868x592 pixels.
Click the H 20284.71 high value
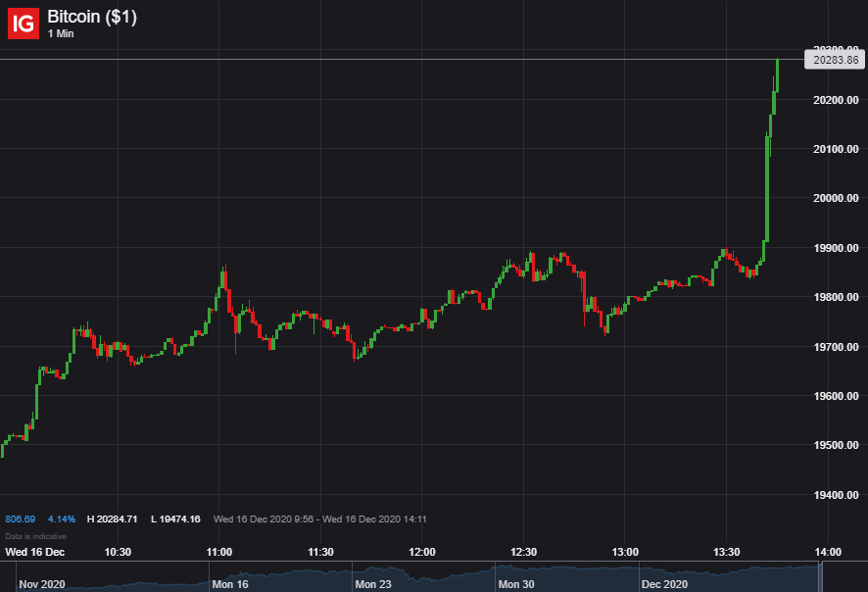[x=113, y=518]
